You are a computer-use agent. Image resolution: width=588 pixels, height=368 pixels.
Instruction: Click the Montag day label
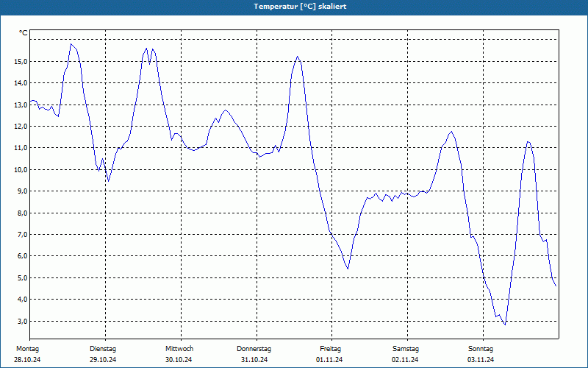tap(27, 349)
